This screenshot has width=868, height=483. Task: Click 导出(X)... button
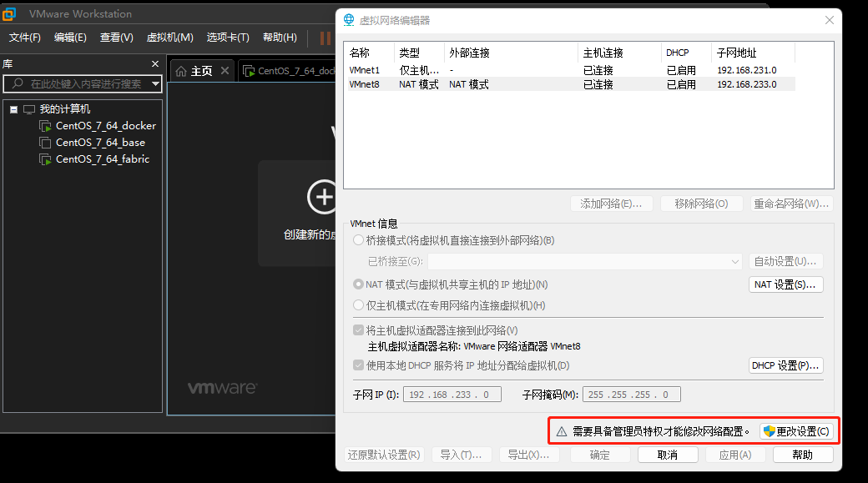click(x=528, y=455)
